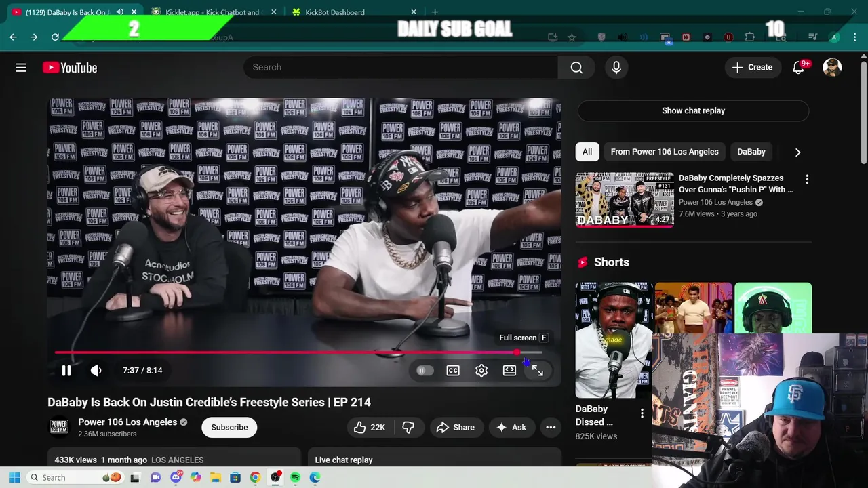This screenshot has height=488, width=868.
Task: Show chat replay
Action: click(693, 110)
